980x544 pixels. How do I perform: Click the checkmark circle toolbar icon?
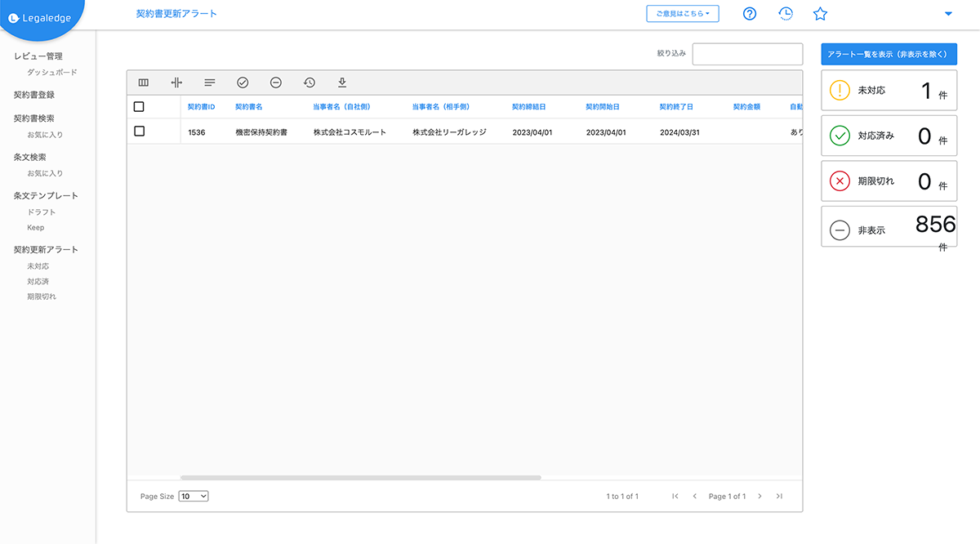pyautogui.click(x=243, y=82)
